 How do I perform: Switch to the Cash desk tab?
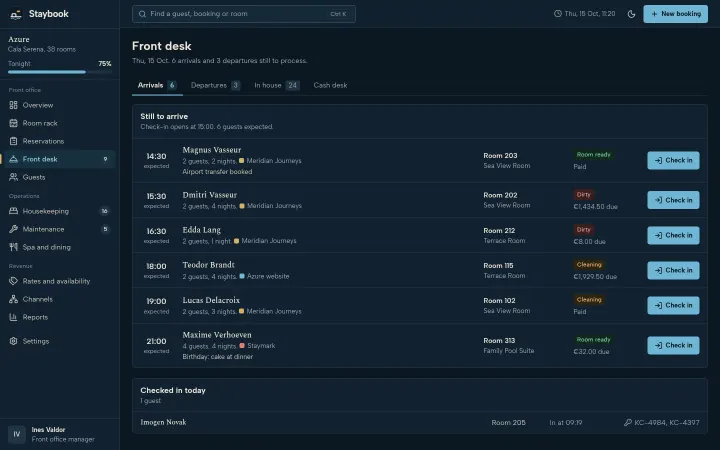click(x=330, y=85)
